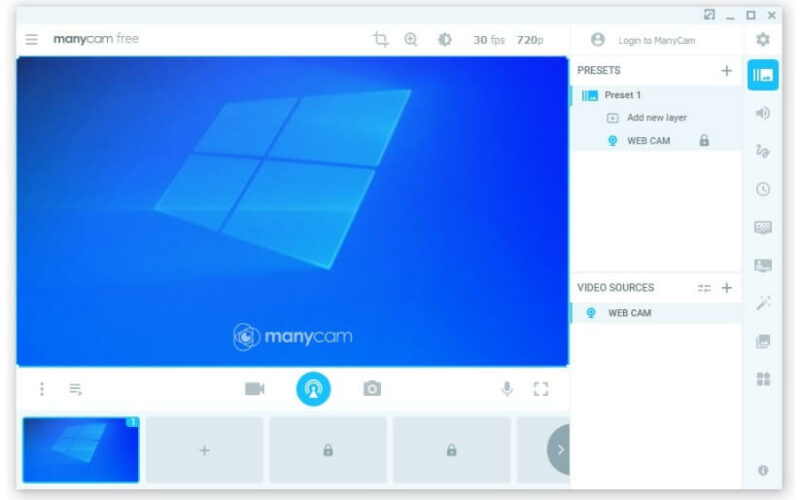Click the info icon in sidebar
This screenshot has height=500, width=800.
tap(763, 470)
